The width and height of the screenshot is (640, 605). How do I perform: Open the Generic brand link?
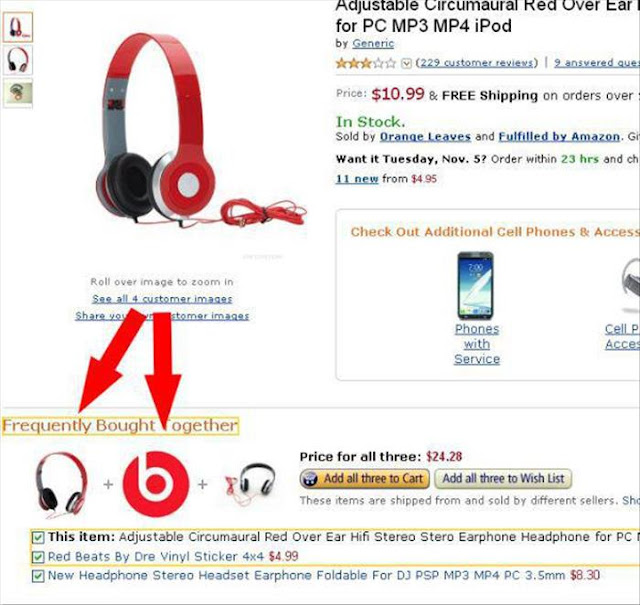coord(373,43)
